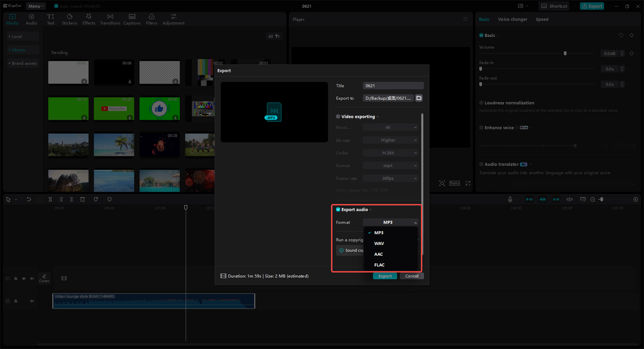Screen dimensions: 644x349
Task: Switch to the Voice changer tab
Action: pos(513,19)
